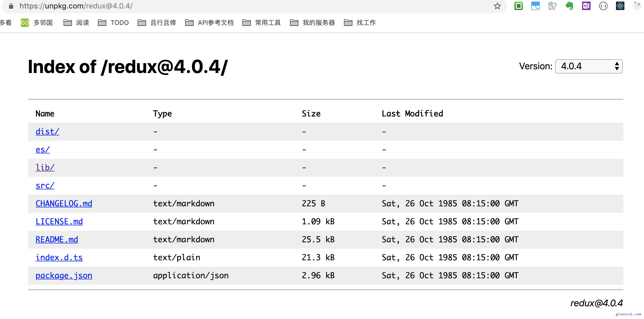Open the 我的服务器 bookmark folder
644x319 pixels.
[312, 23]
